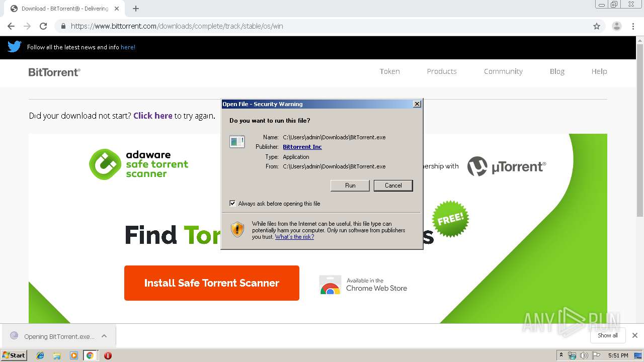The height and width of the screenshot is (362, 644).
Task: Click Show all downloads button
Action: pos(608,335)
